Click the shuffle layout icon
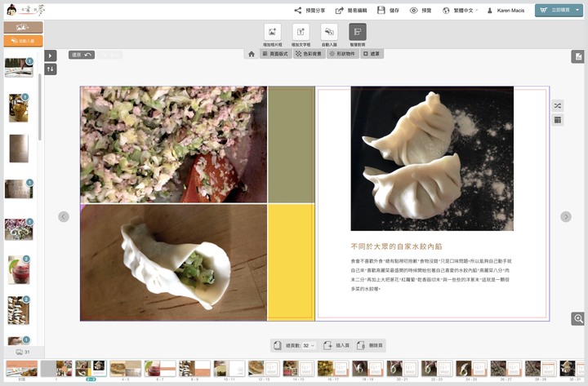 [x=558, y=106]
